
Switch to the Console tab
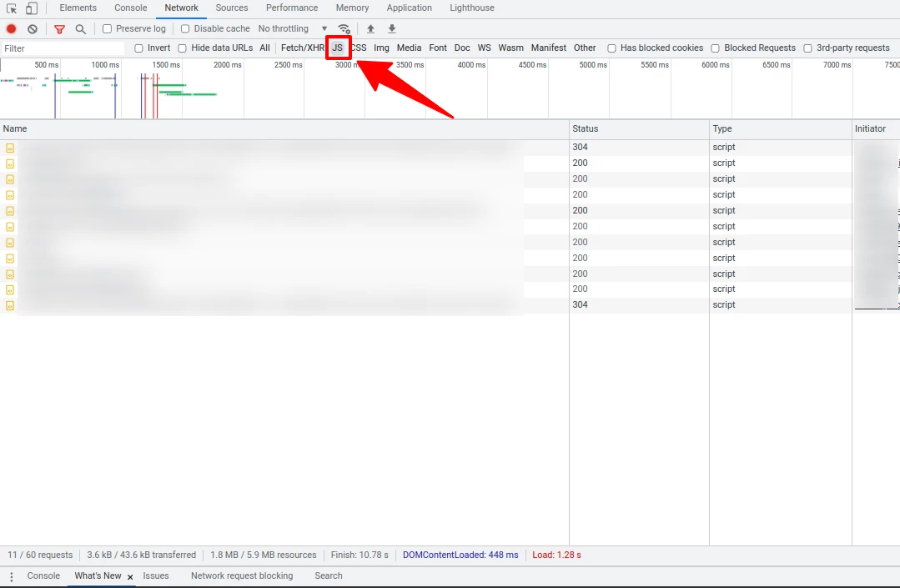pos(130,8)
